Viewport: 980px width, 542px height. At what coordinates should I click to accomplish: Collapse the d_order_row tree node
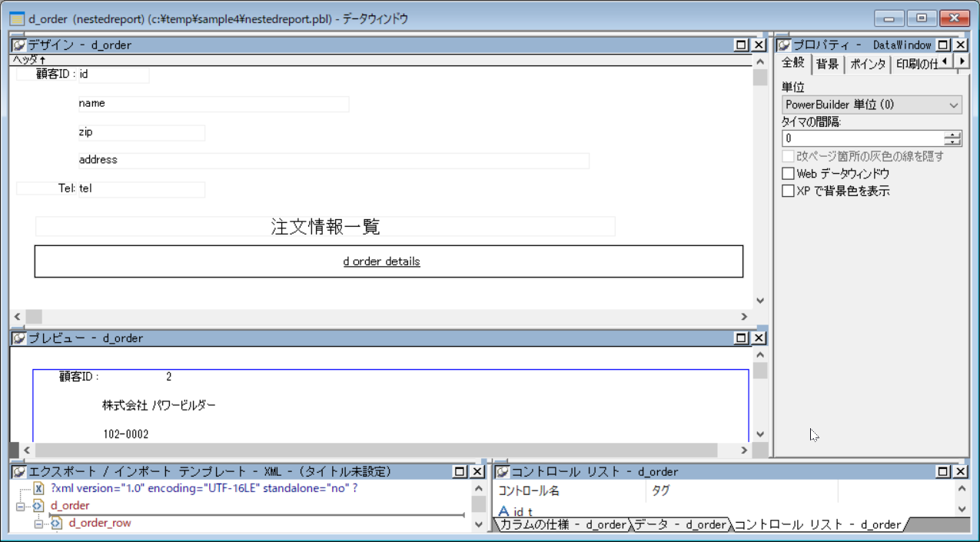click(x=38, y=523)
